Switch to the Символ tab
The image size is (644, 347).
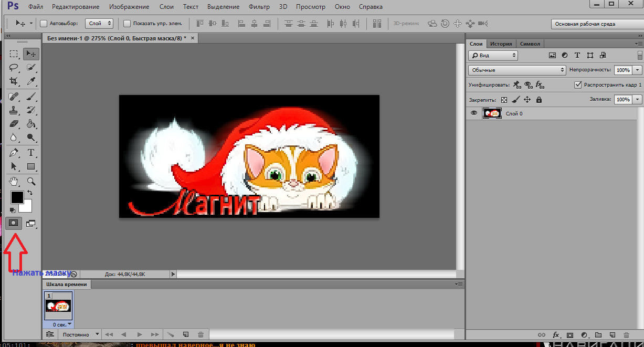click(x=530, y=44)
